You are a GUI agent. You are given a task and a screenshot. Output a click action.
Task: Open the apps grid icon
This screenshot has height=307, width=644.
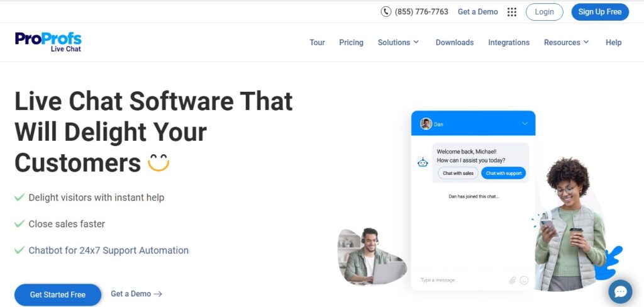coord(512,12)
